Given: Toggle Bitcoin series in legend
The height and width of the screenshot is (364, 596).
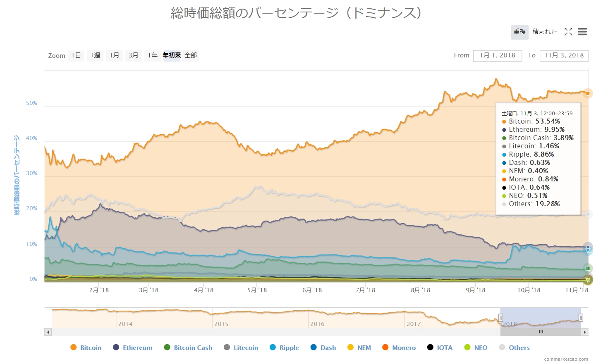Looking at the screenshot, I should (x=86, y=347).
